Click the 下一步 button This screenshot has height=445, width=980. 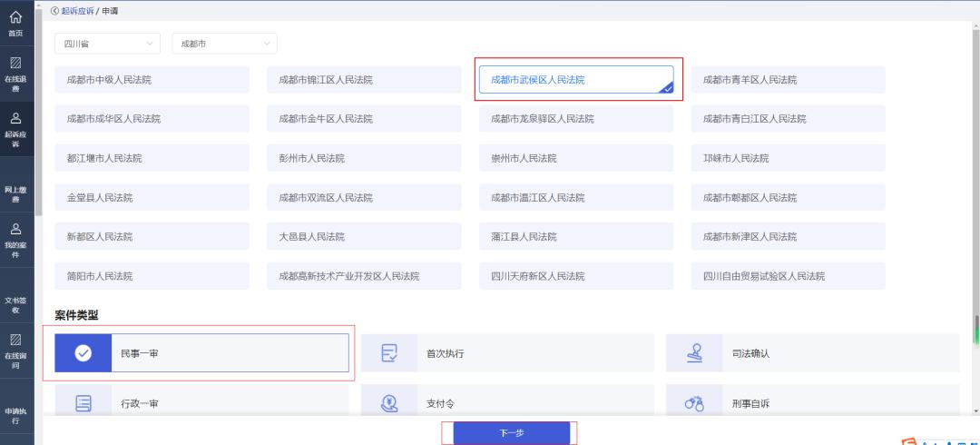[x=512, y=433]
